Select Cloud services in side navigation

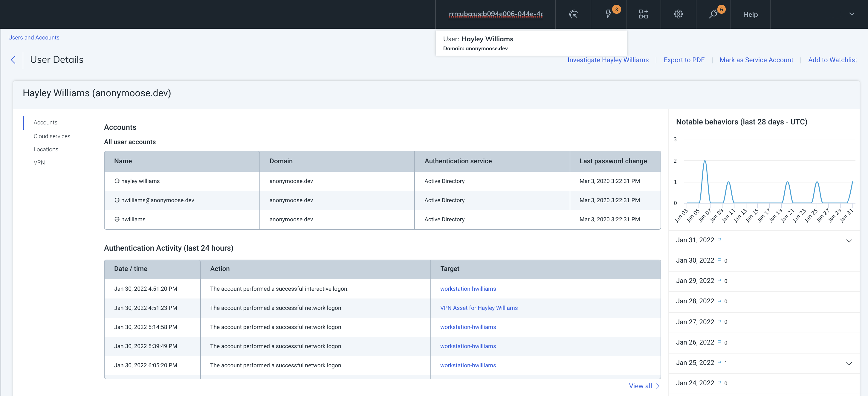click(52, 136)
